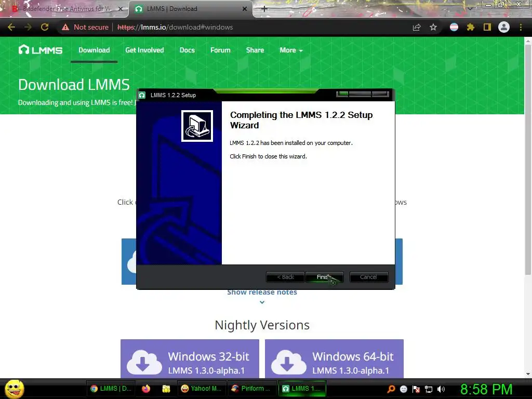Click the LMMS icon in Setup title bar
The height and width of the screenshot is (399, 532).
[x=142, y=95]
